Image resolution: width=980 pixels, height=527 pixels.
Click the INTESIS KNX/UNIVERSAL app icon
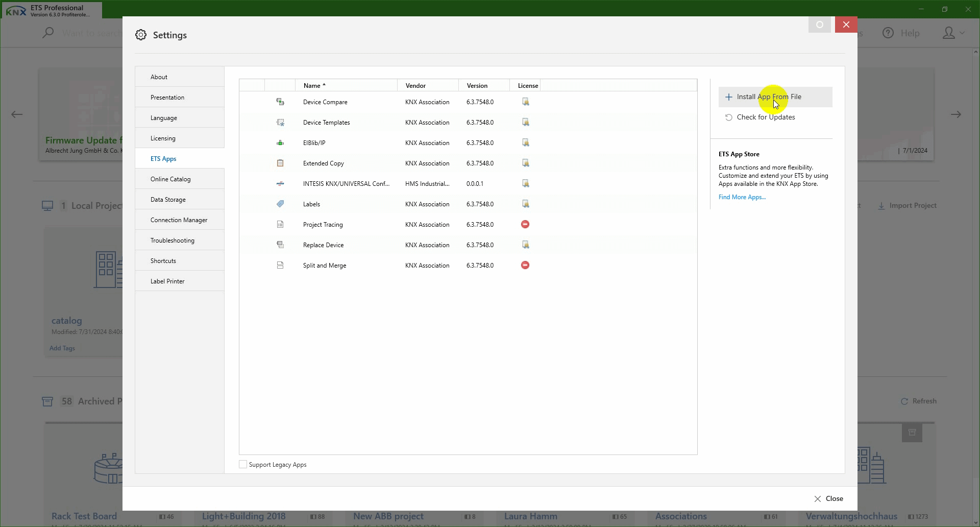coord(280,184)
